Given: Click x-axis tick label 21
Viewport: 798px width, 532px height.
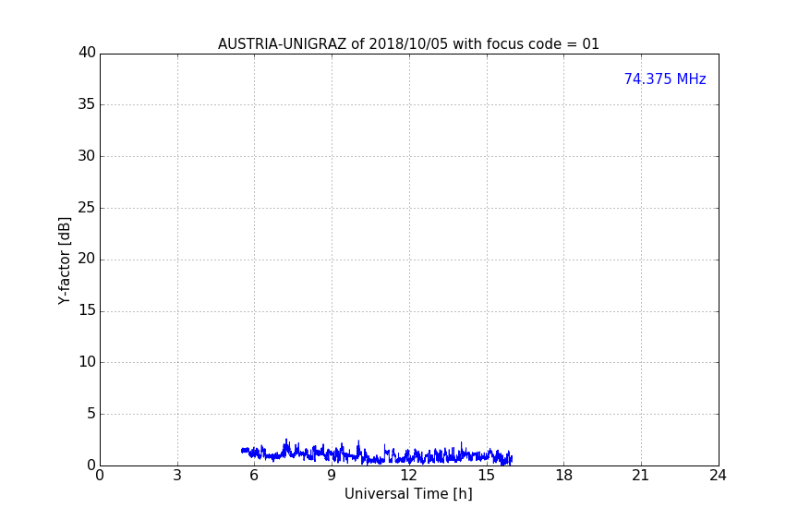Looking at the screenshot, I should click(641, 476).
